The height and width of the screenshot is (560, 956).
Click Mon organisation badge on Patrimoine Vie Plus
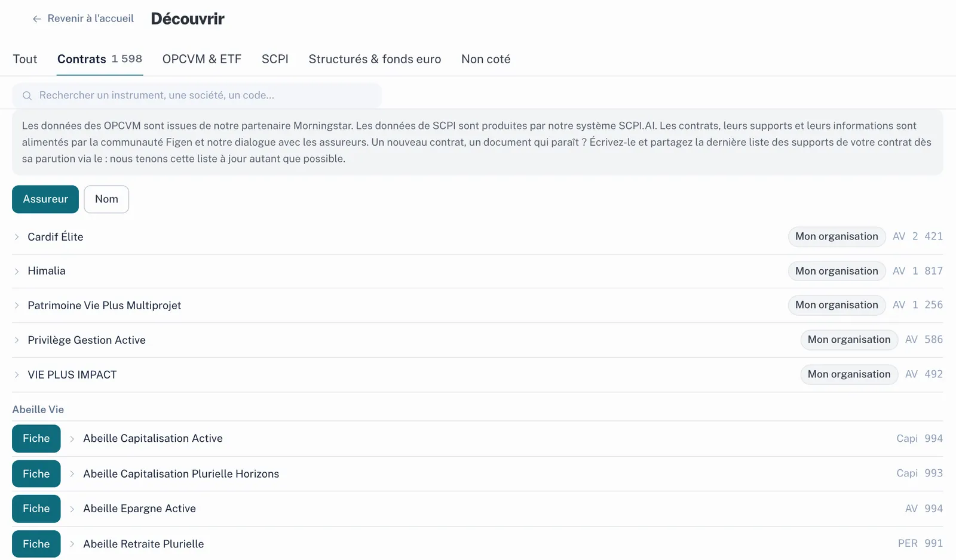836,305
